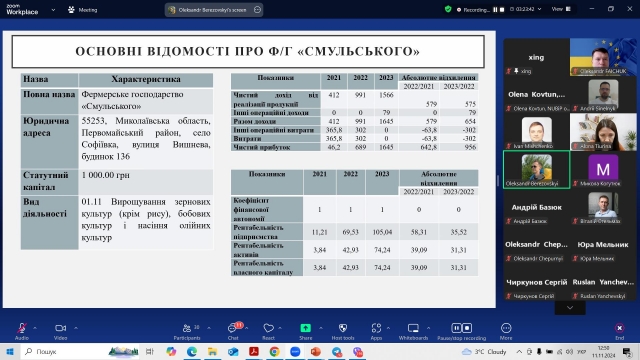Expand audio options arrow next to Audio
The width and height of the screenshot is (640, 360).
[x=35, y=328]
